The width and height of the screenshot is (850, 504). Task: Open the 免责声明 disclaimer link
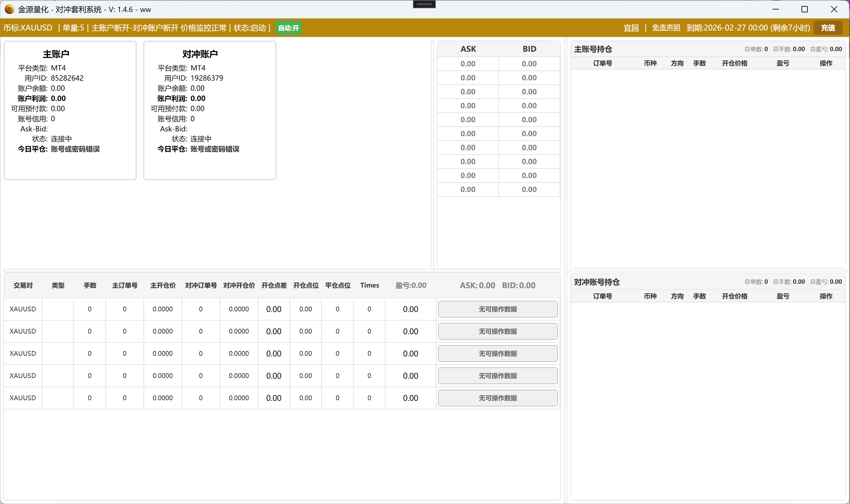point(666,28)
